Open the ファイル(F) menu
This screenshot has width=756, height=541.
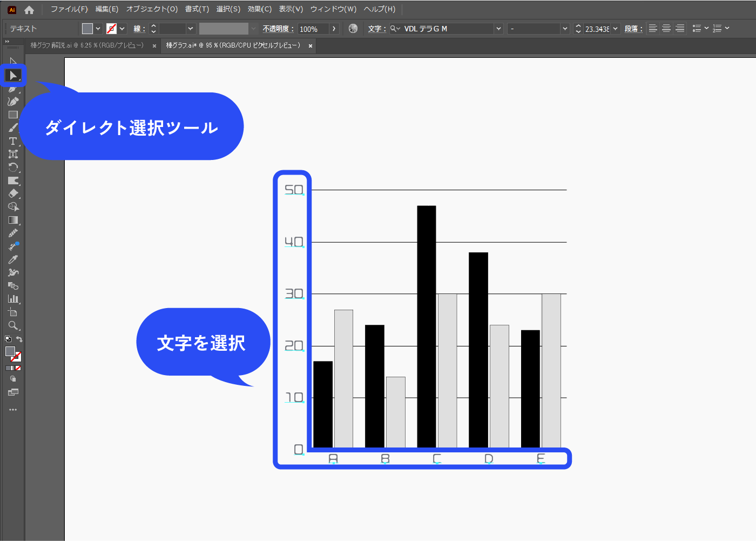(69, 9)
